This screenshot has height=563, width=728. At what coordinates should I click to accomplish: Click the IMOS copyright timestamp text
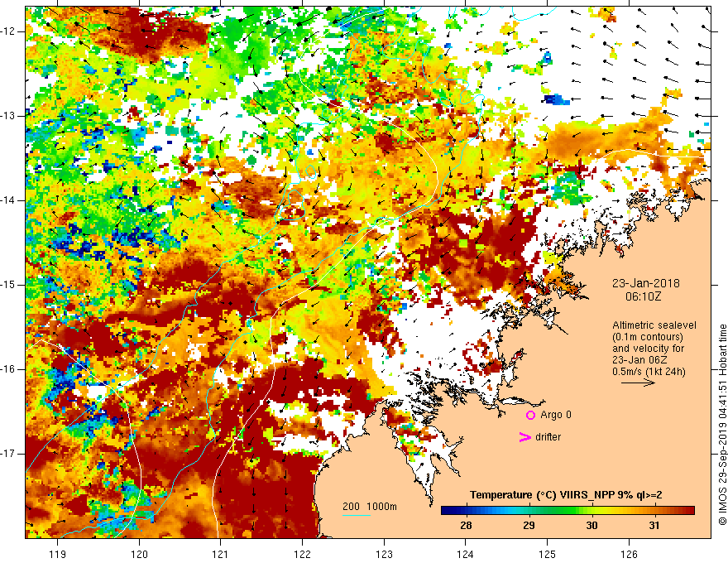click(x=722, y=425)
